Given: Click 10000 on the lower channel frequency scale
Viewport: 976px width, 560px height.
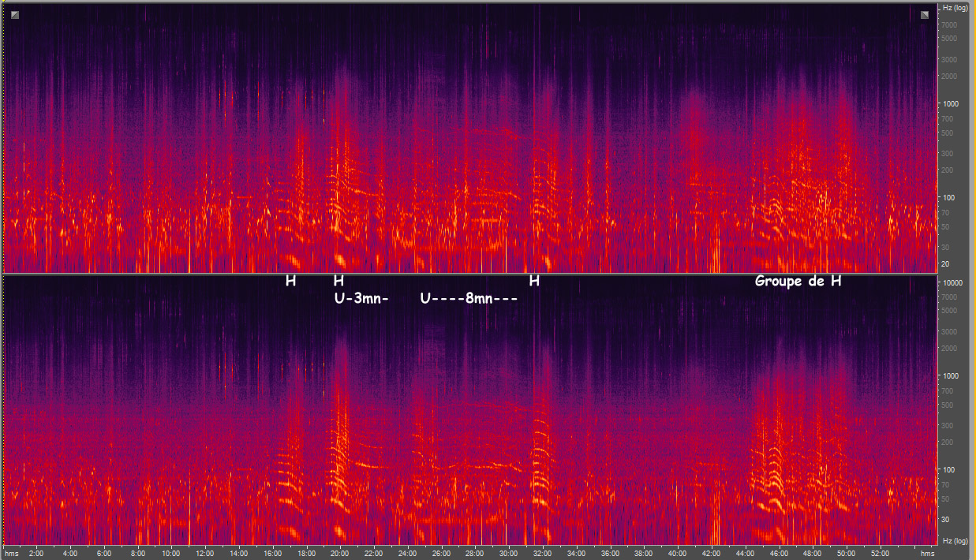Looking at the screenshot, I should pos(953,282).
